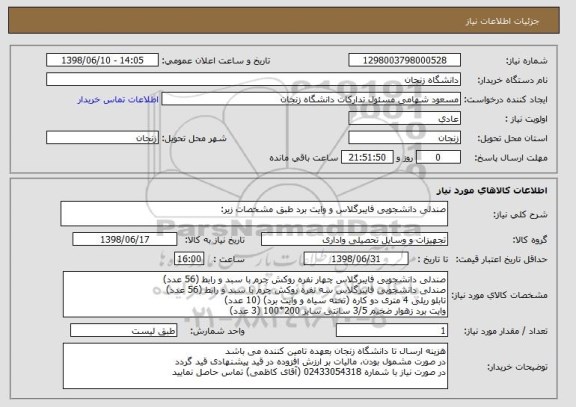Screen dimensions: 576x407
Task: Open the اطلاعات تماس خریدار link
Action: [118, 100]
